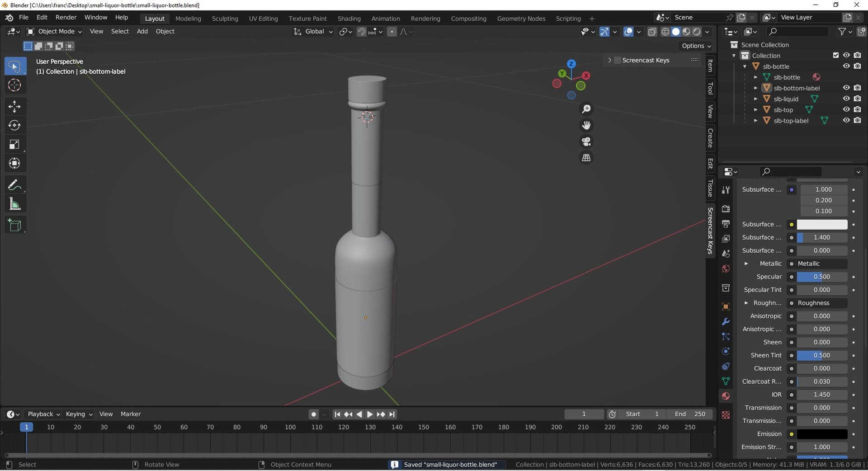This screenshot has width=868, height=471.
Task: Disable slb-bottom-label in renders
Action: (857, 88)
